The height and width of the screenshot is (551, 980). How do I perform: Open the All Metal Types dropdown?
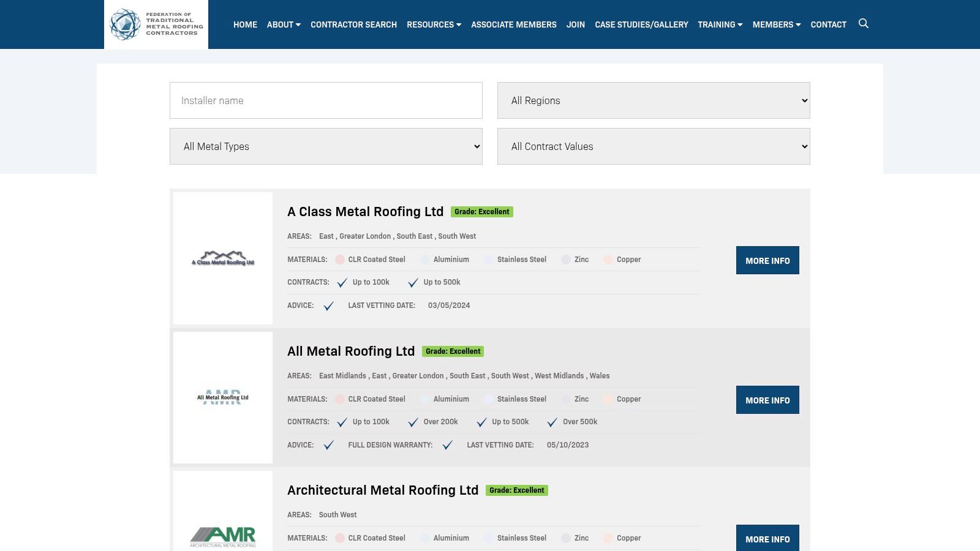tap(326, 146)
